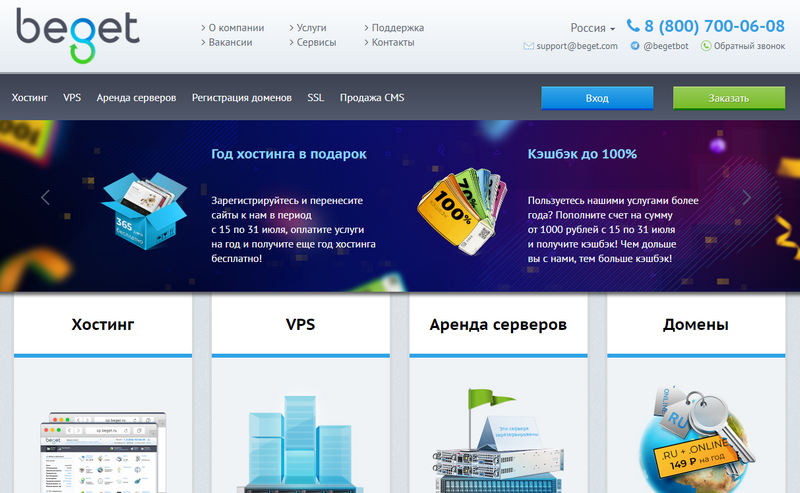Open the Россия country dropdown

[592, 28]
